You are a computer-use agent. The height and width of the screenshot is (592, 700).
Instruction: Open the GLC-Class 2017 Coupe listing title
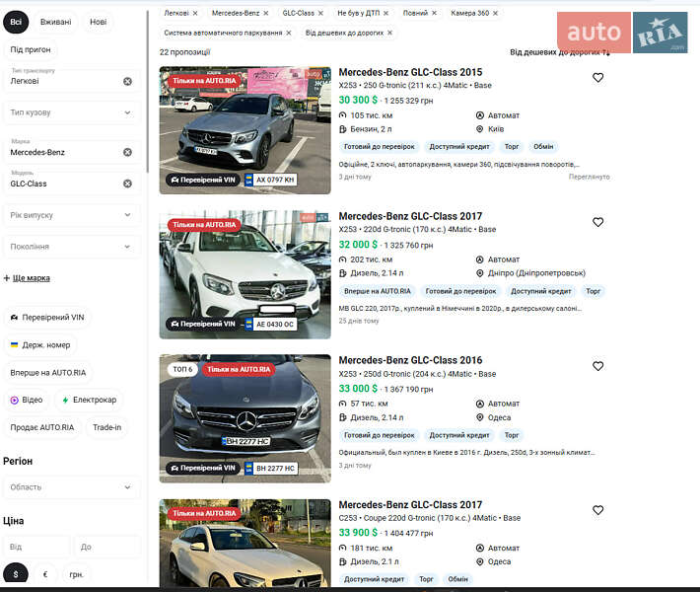(x=410, y=505)
